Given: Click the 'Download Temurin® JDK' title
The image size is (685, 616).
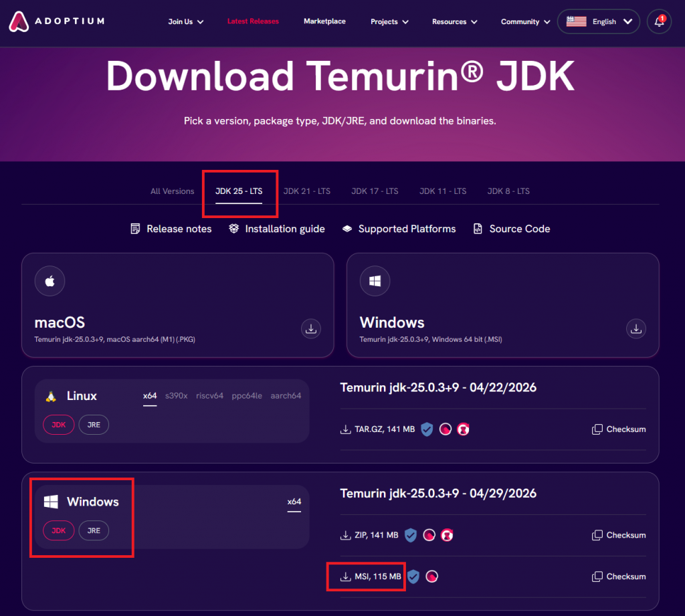Looking at the screenshot, I should pyautogui.click(x=340, y=76).
